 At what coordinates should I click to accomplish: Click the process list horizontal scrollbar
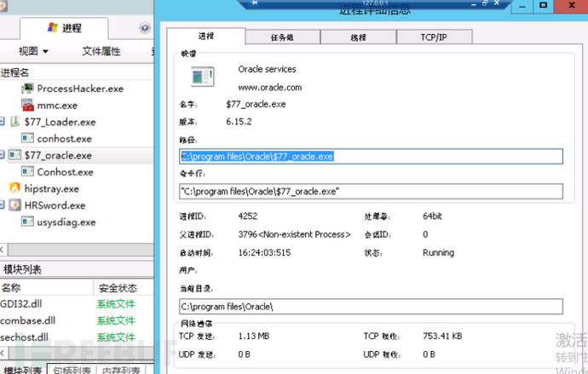81,250
